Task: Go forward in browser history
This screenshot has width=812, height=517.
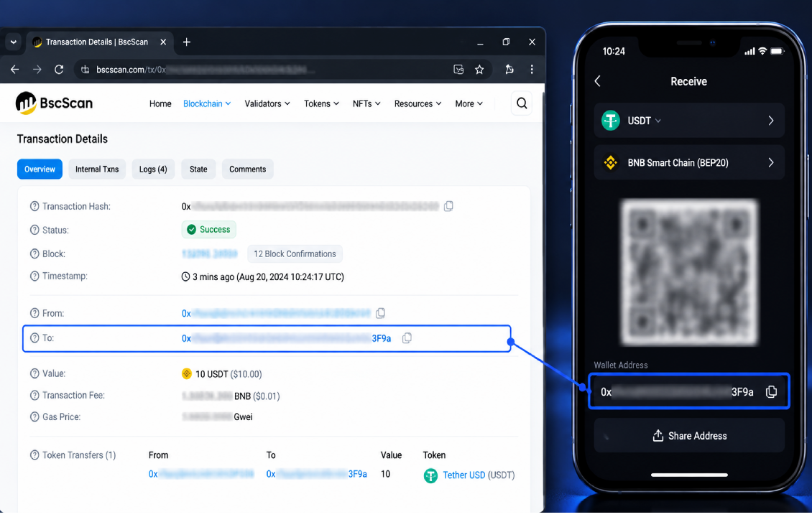Action: click(37, 70)
